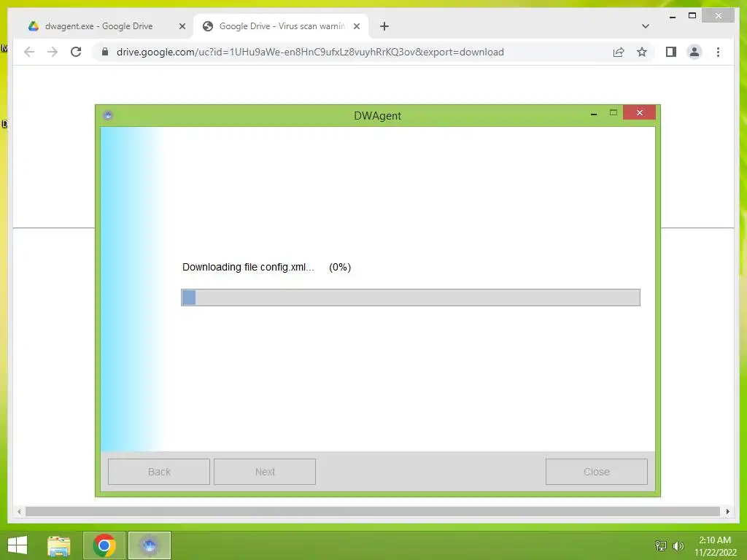Click 'Downloading file config.xml...' text
Image resolution: width=747 pixels, height=560 pixels.
[248, 267]
